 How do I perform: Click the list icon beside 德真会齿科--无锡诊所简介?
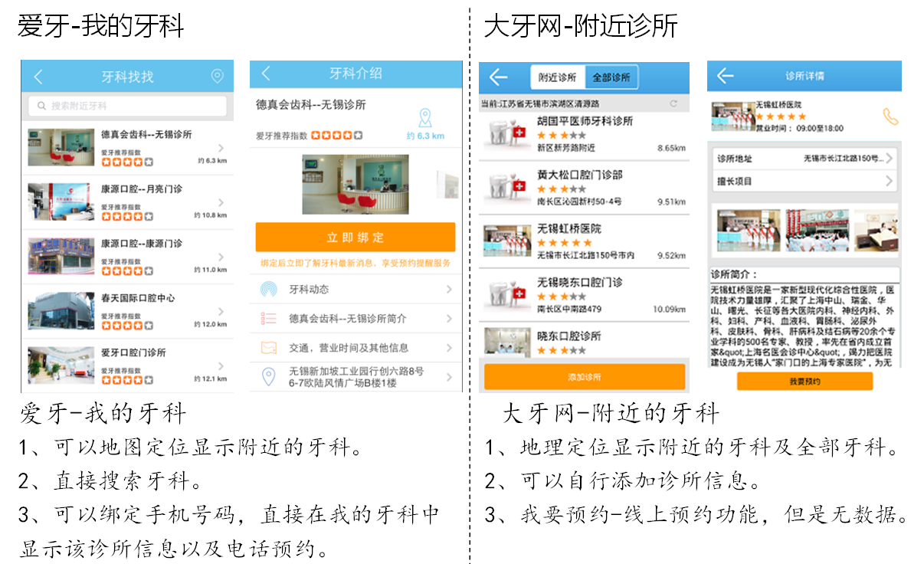pyautogui.click(x=269, y=319)
